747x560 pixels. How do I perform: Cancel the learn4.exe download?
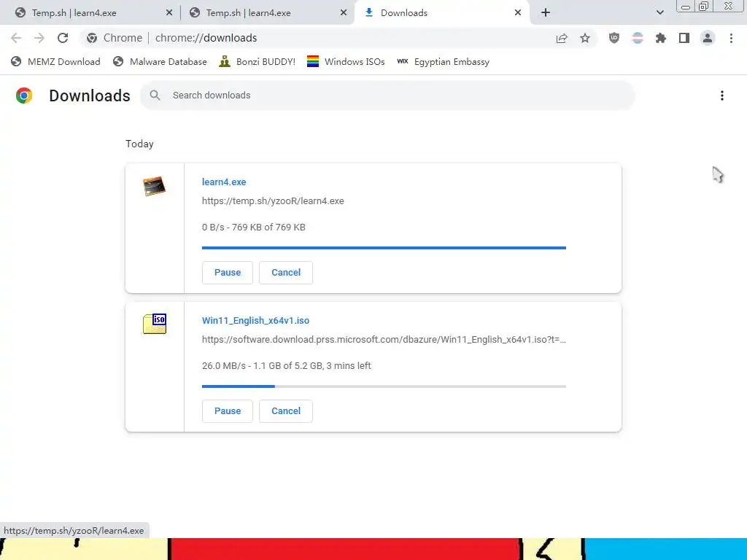[286, 273]
